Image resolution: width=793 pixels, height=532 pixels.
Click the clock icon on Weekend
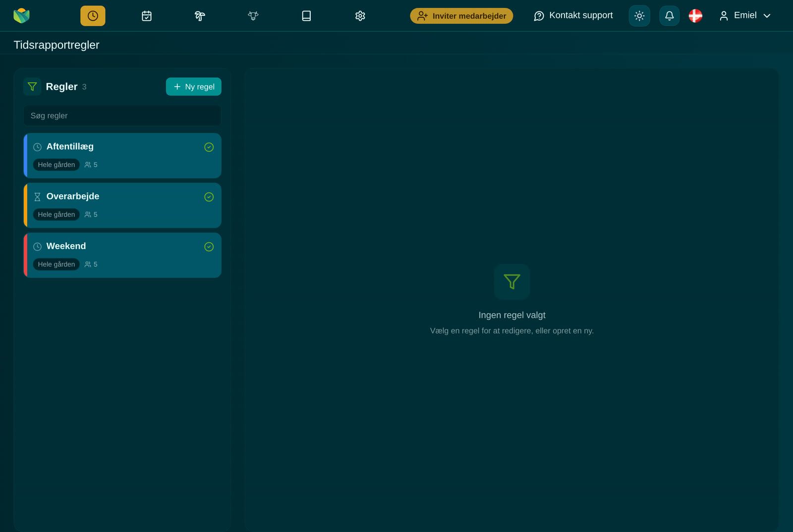point(37,247)
